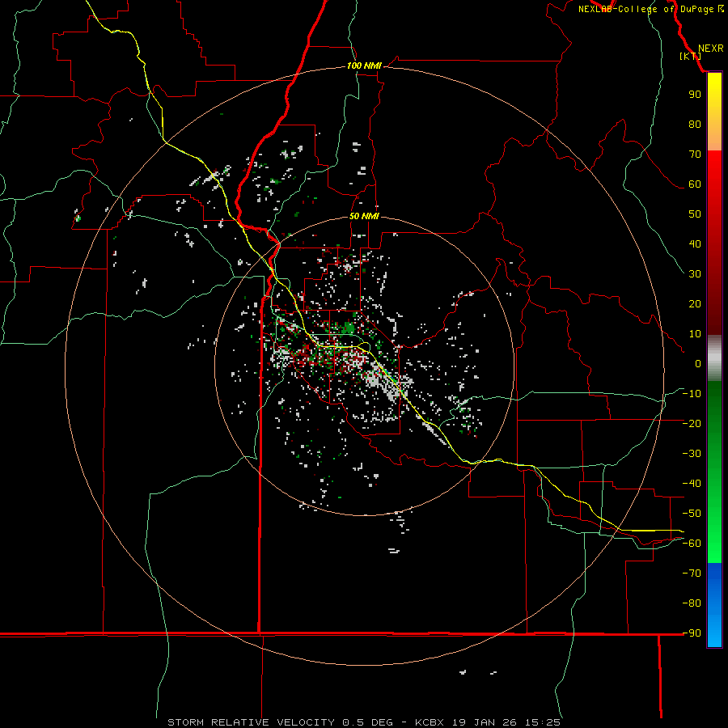Click the -90 value on velocity scale
Image resolution: width=728 pixels, height=728 pixels.
click(x=692, y=633)
